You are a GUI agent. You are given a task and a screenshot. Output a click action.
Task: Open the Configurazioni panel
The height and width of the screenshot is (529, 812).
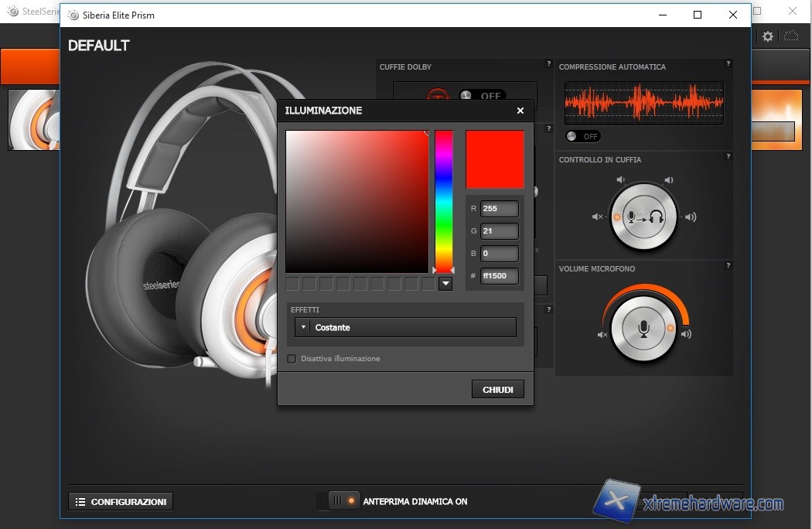[x=121, y=502]
